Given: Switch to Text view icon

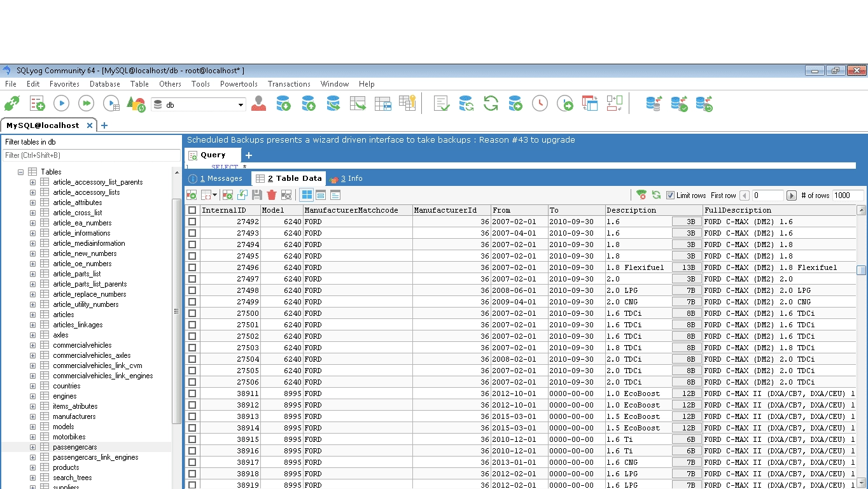Looking at the screenshot, I should point(335,195).
